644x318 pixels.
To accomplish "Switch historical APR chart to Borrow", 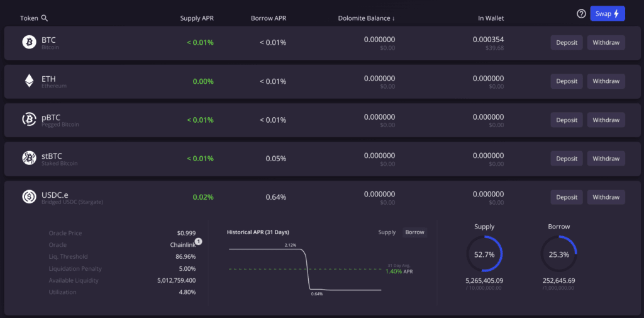I will pyautogui.click(x=414, y=232).
